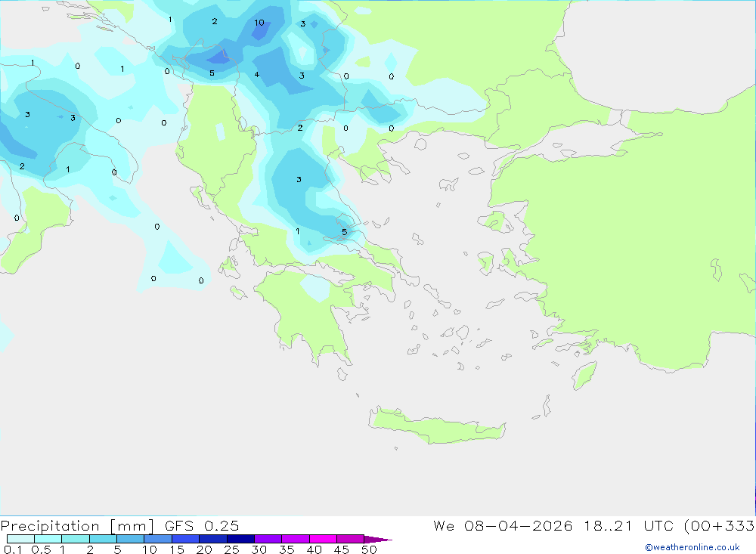
Task: Click the 0.5–1 mm legend color segment
Action: 48,539
